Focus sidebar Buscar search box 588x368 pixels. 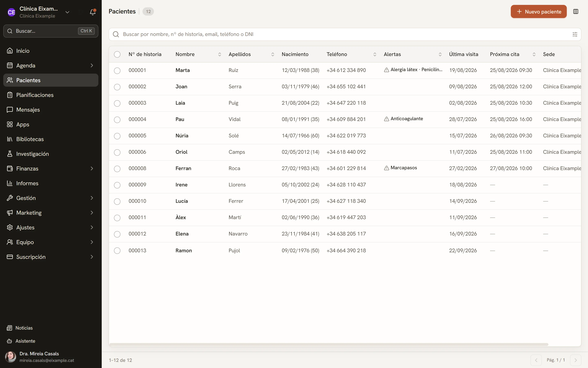51,31
